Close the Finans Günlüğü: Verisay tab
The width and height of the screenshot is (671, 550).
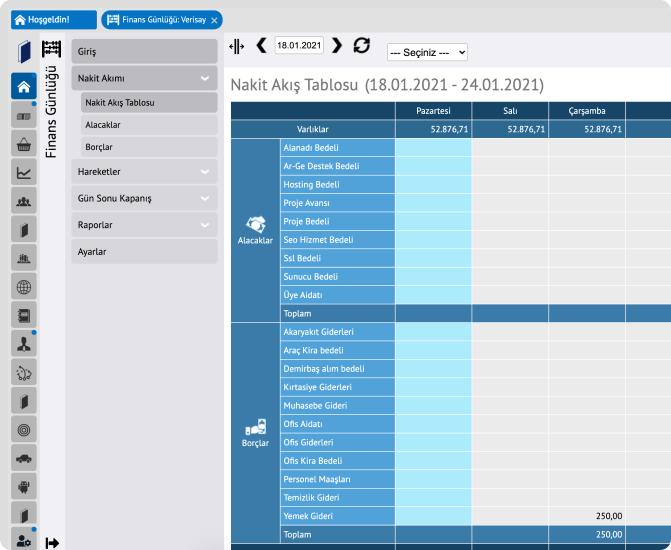pos(214,20)
